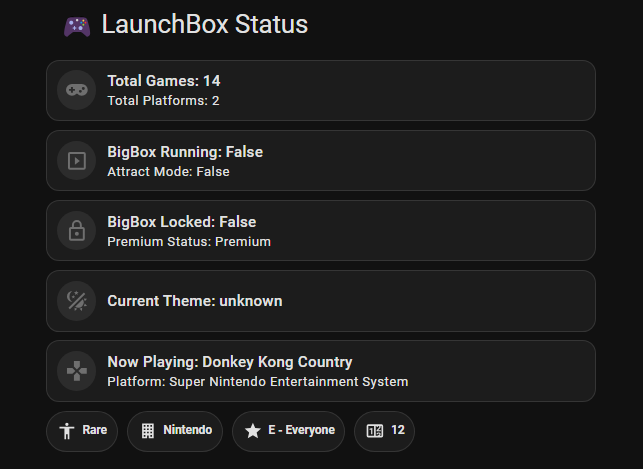Viewport: 643px width, 469px height.
Task: Select the BigBox Locked: False card
Action: (321, 230)
